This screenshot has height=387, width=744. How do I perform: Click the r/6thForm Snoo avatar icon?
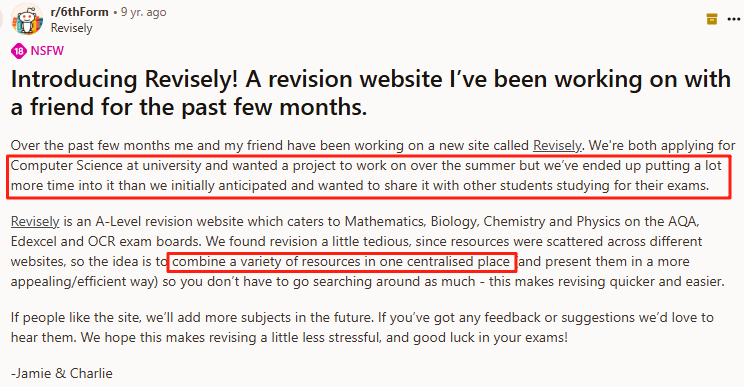point(27,19)
